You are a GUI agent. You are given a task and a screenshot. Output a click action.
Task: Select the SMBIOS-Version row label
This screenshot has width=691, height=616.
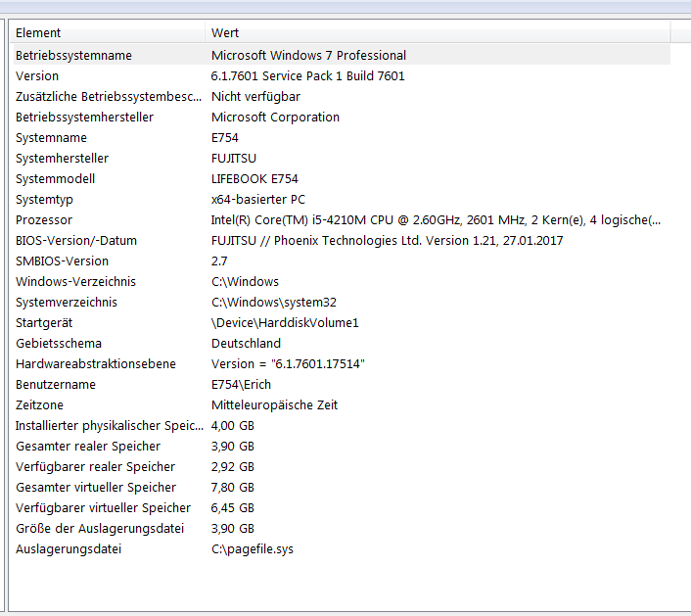62,261
